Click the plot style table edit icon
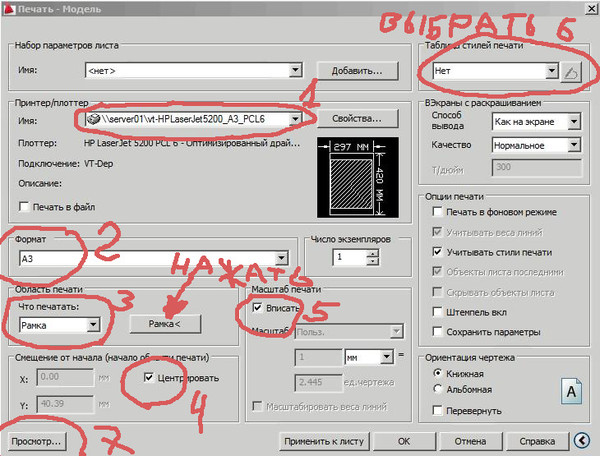 coord(571,72)
